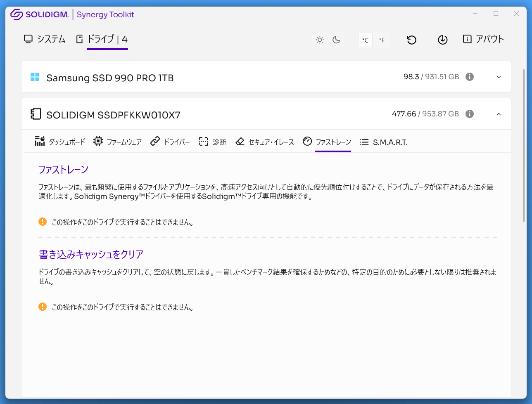Click the Solidigm Synergy Toolkit logo
The image size is (532, 404).
72,14
